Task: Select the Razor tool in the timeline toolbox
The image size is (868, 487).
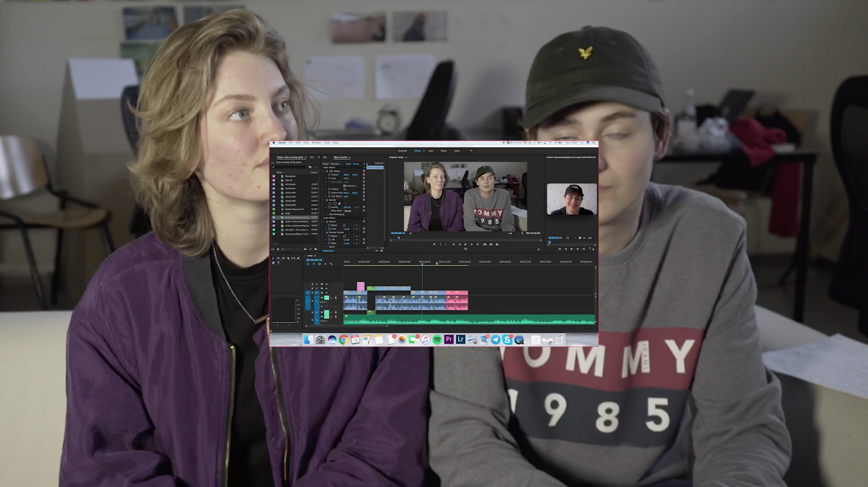Action: point(288,258)
